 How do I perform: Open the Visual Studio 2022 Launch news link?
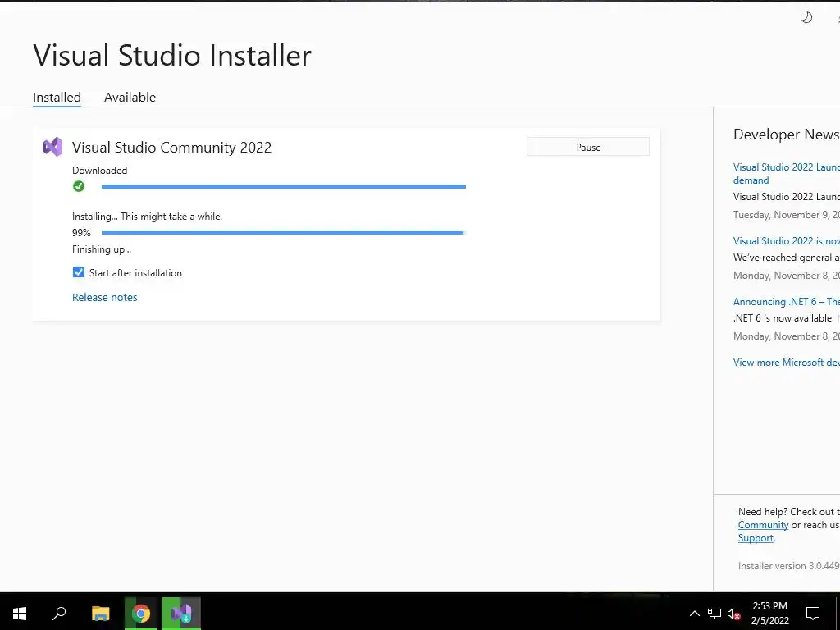[x=786, y=174]
